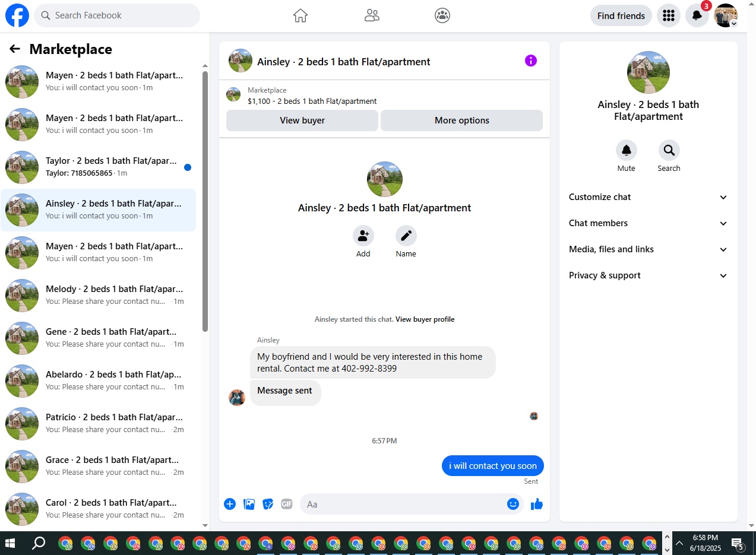The image size is (756, 555).
Task: Mute this conversation
Action: [x=627, y=150]
